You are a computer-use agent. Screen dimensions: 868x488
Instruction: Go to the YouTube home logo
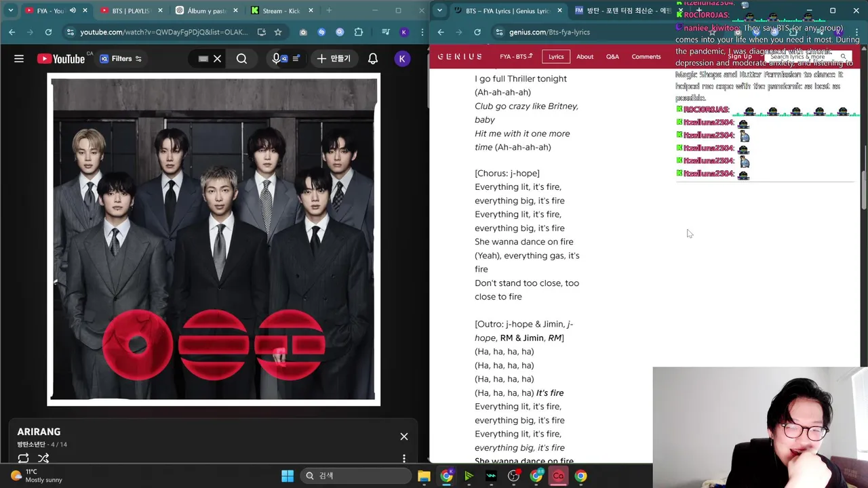[x=61, y=59]
